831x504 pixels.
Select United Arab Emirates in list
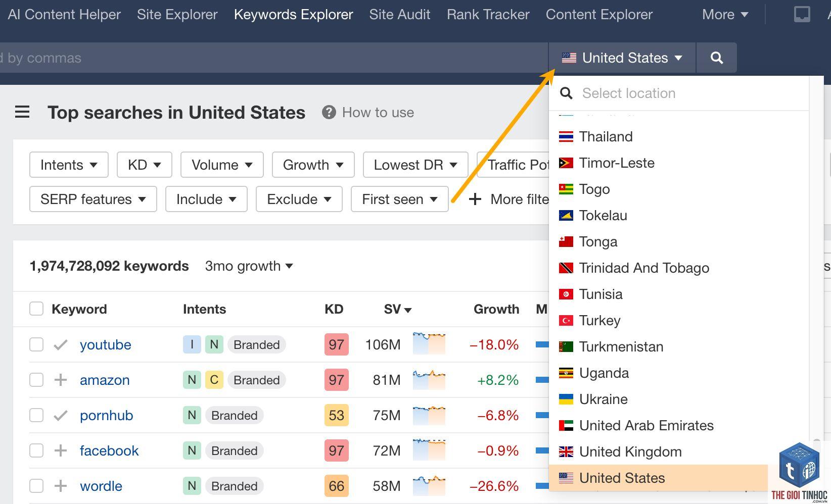tap(647, 426)
